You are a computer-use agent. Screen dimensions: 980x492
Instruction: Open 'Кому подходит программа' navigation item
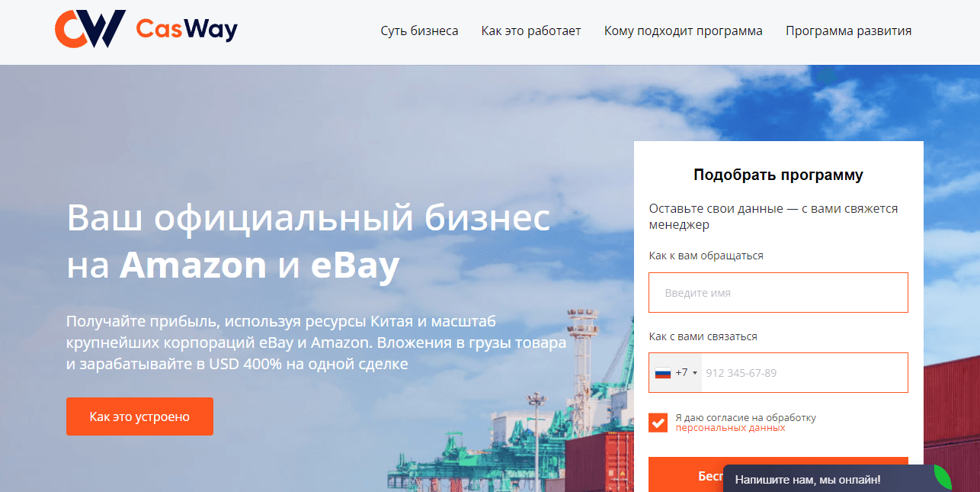point(683,31)
